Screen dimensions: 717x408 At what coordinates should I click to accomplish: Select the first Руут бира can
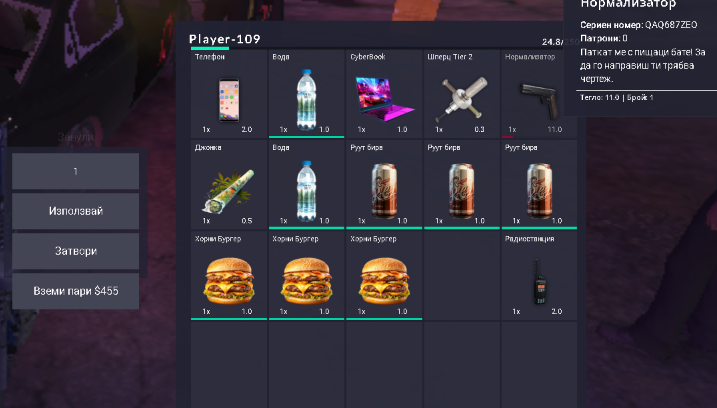click(x=384, y=185)
